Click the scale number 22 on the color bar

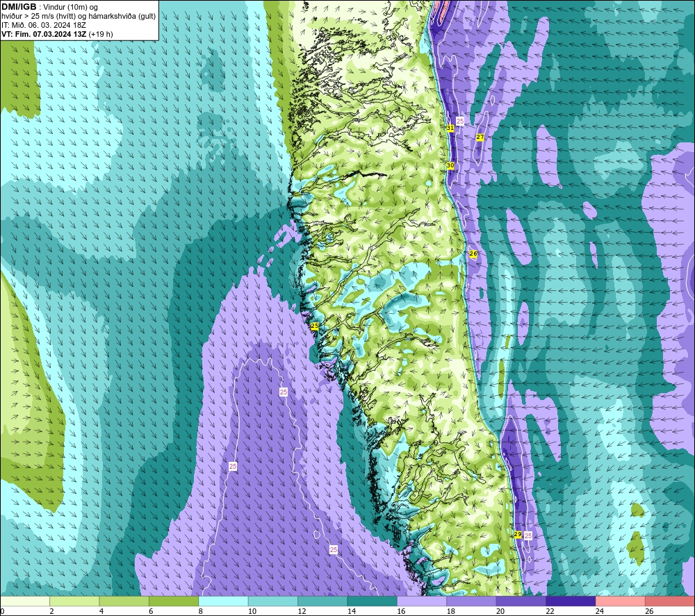(550, 612)
